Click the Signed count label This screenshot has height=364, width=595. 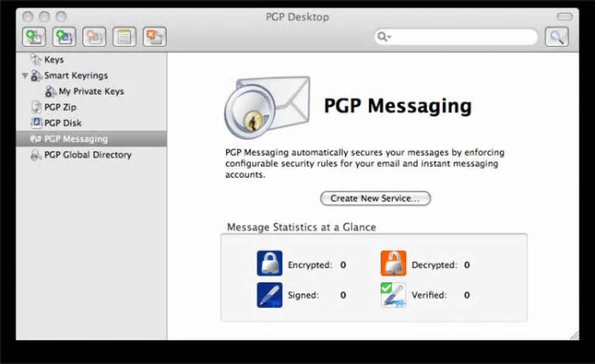coord(303,295)
